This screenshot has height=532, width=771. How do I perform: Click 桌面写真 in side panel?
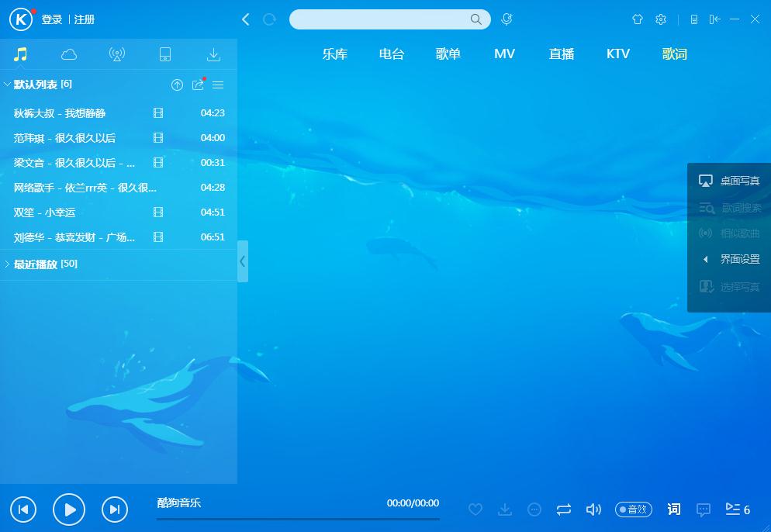(729, 181)
